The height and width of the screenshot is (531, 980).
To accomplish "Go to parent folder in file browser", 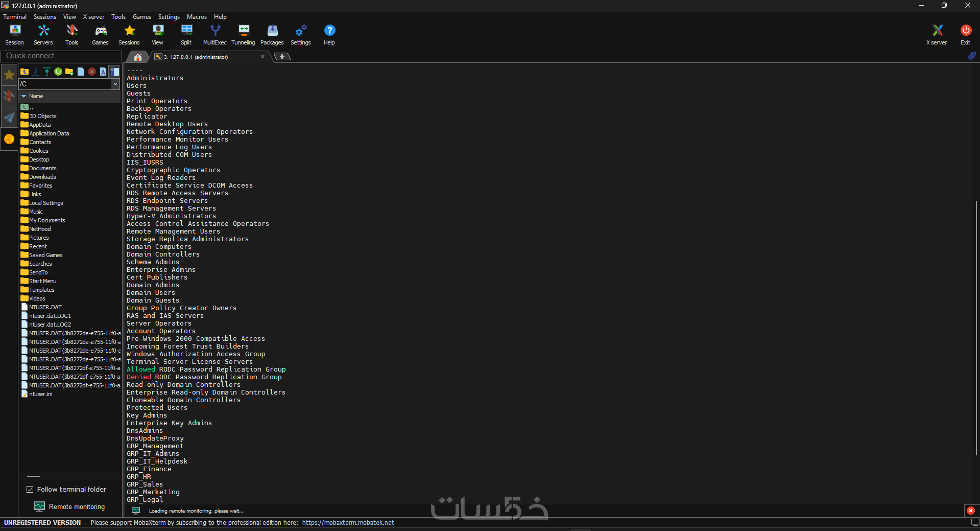I will [x=25, y=72].
